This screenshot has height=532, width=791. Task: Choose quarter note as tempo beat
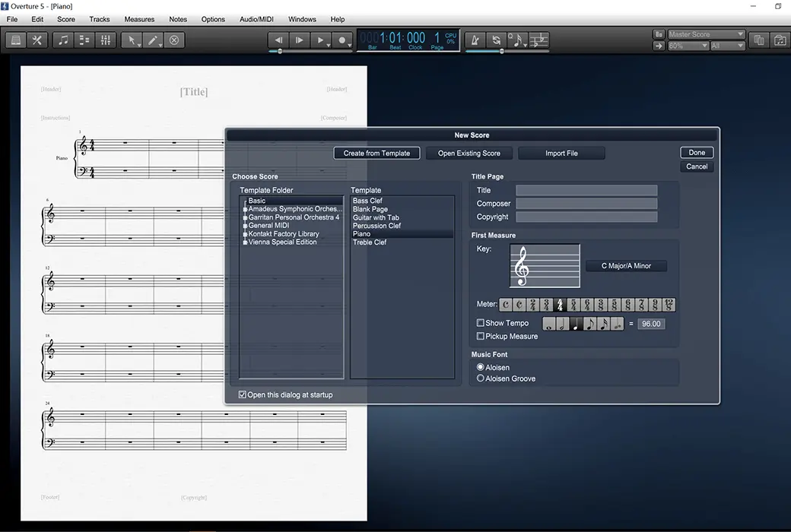577,324
